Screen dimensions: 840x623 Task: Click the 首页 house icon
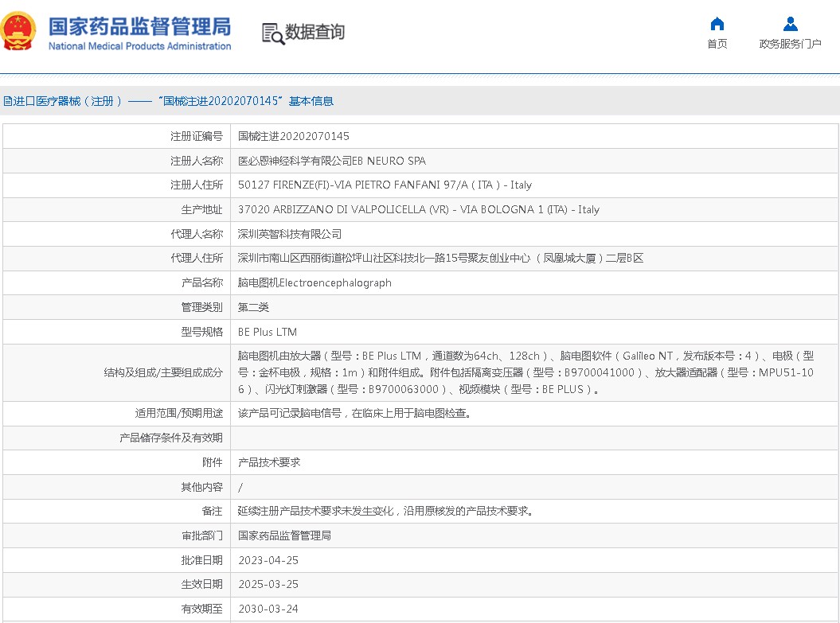click(x=717, y=23)
